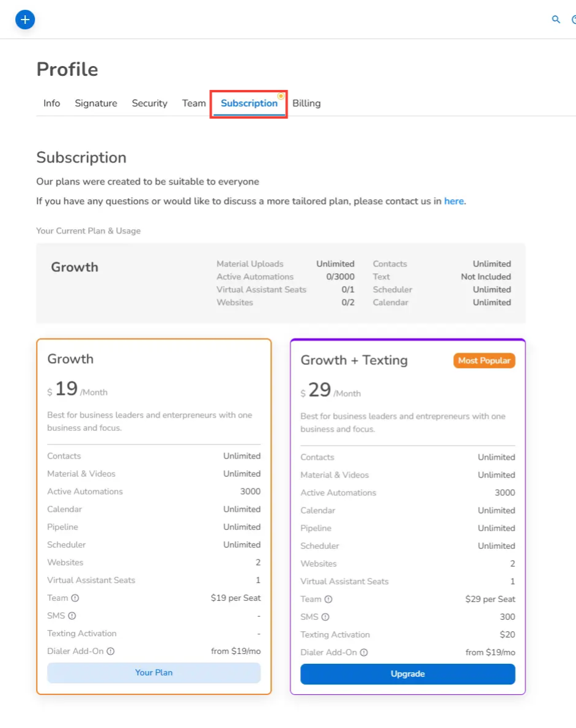
Task: Click SMS info icon in Growth + Texting plan
Action: tap(325, 617)
